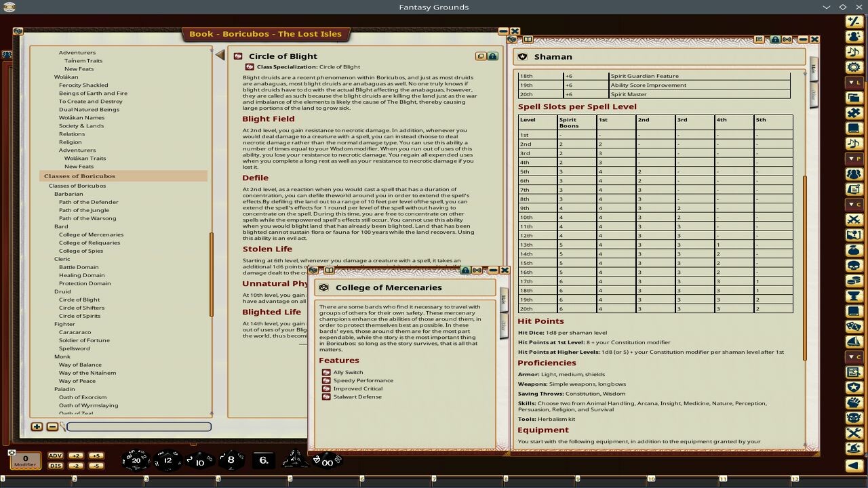Image resolution: width=868 pixels, height=488 pixels.
Task: Click the +5 modifier button
Action: coord(96,455)
